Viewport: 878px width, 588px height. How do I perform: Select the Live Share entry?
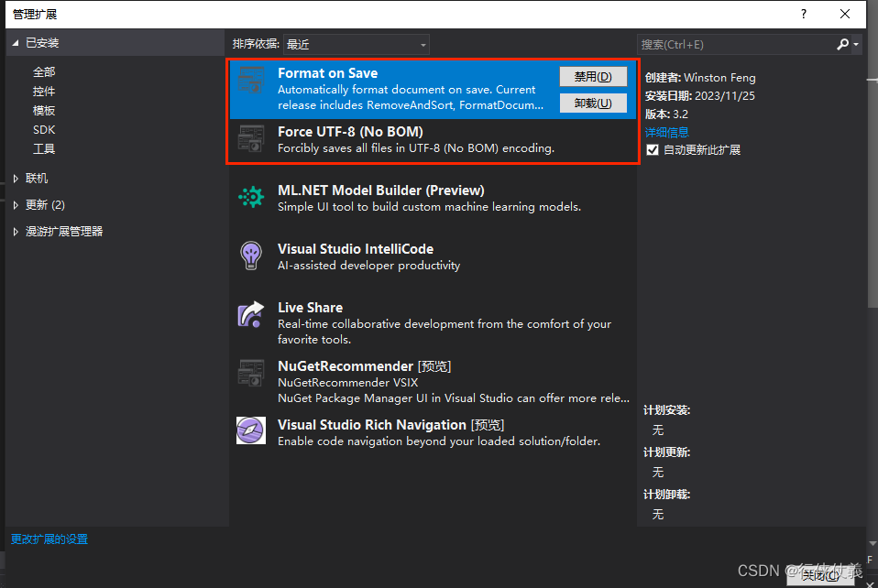click(433, 322)
